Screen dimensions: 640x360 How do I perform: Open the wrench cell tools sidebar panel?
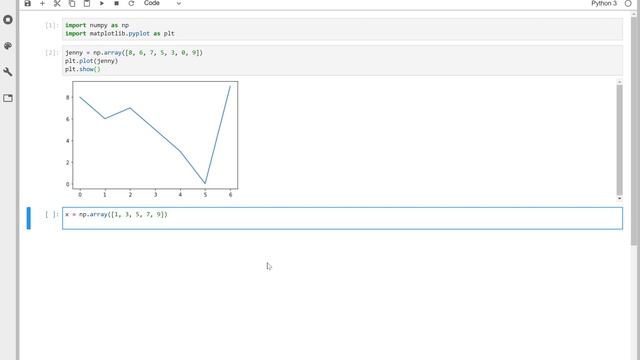(8, 72)
